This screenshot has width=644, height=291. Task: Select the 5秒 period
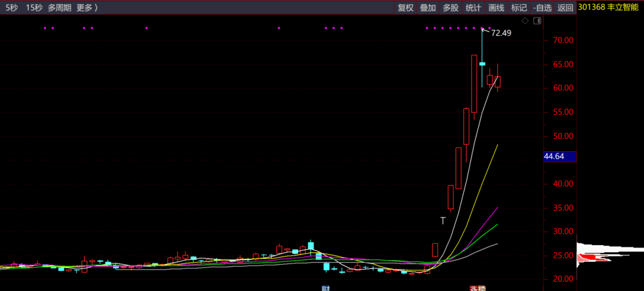pyautogui.click(x=12, y=7)
